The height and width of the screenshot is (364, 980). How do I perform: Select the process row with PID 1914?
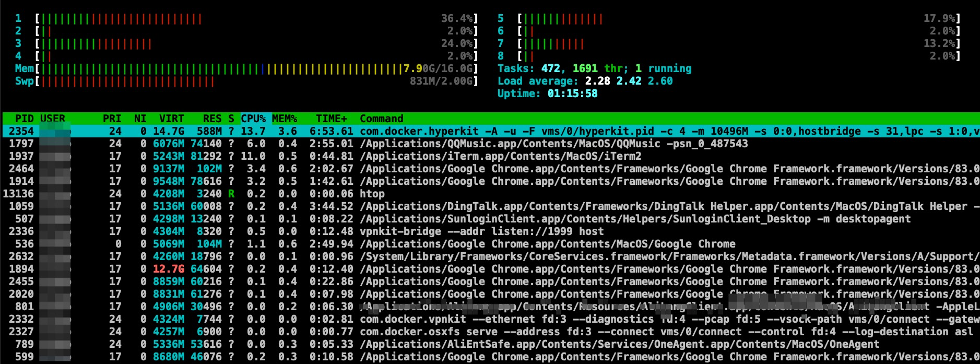click(x=491, y=181)
